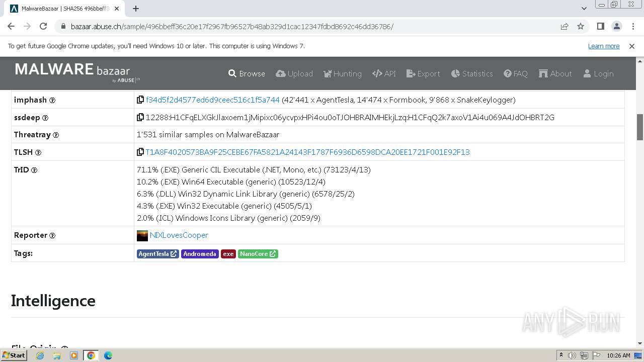Open Windows Media Player from taskbar
This screenshot has width=644, height=362.
[x=74, y=355]
